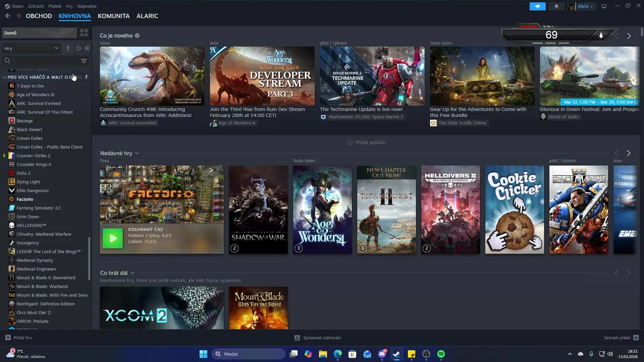644x362 pixels.
Task: Expand the Co hrát dál shelf dropdown
Action: coord(132,273)
